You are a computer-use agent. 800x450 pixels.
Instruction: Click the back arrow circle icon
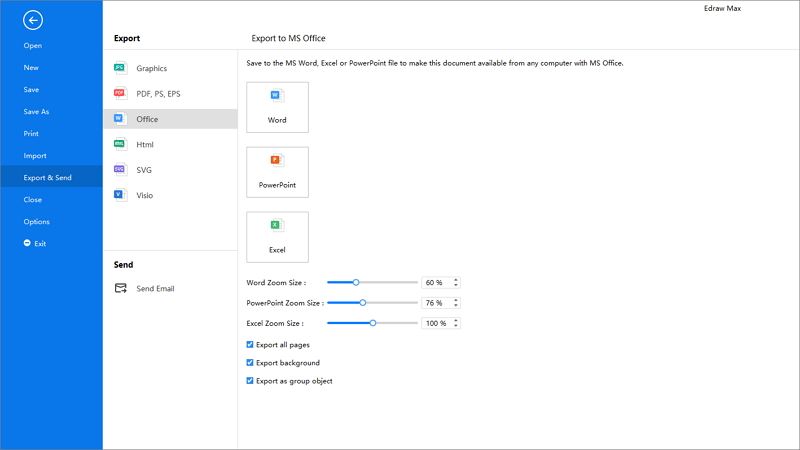[33, 20]
